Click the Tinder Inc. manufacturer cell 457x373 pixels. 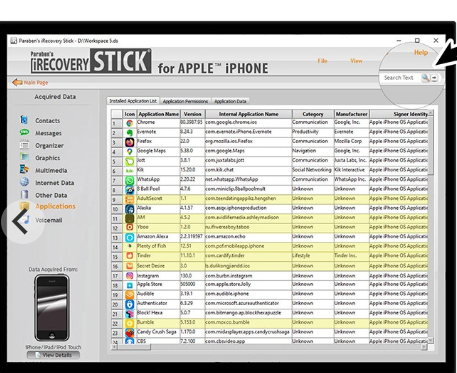point(351,256)
